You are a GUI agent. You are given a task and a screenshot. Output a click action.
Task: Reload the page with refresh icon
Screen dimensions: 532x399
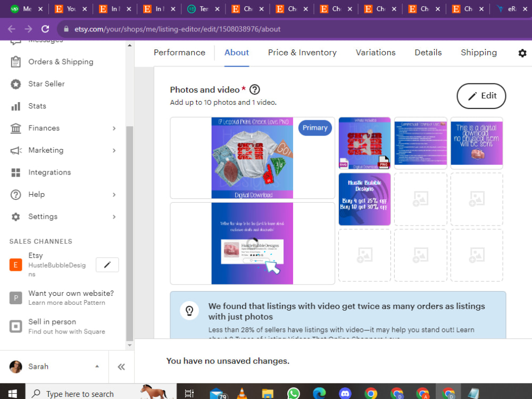[x=45, y=29]
